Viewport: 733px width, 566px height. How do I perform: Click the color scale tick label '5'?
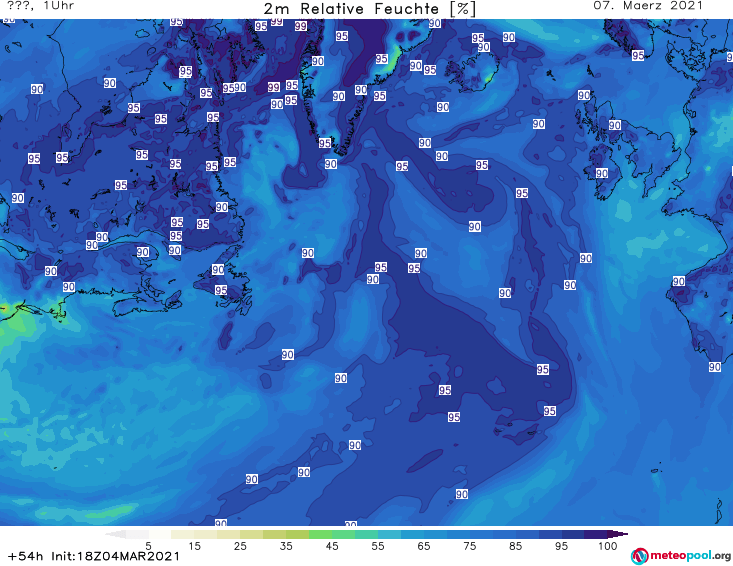148,546
